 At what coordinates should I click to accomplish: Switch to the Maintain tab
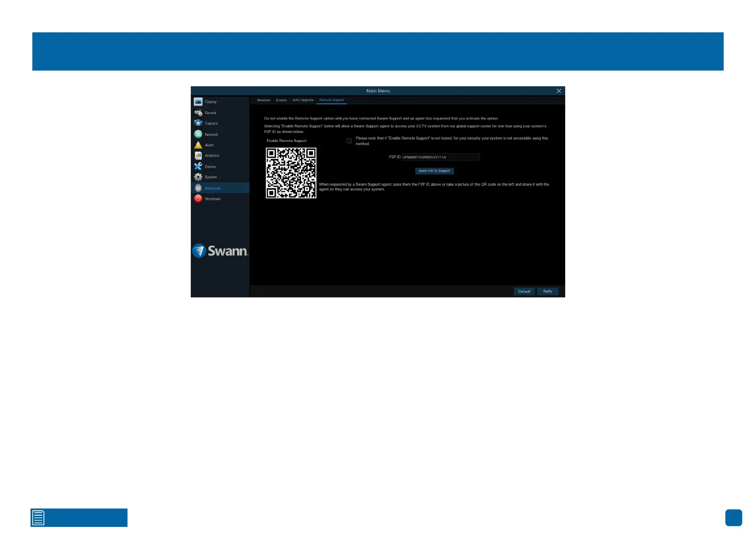[x=264, y=100]
